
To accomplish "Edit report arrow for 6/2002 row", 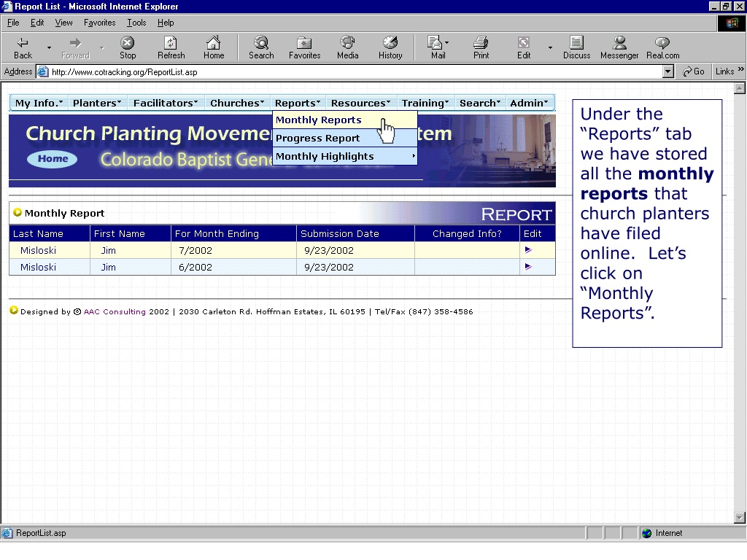I will point(528,266).
